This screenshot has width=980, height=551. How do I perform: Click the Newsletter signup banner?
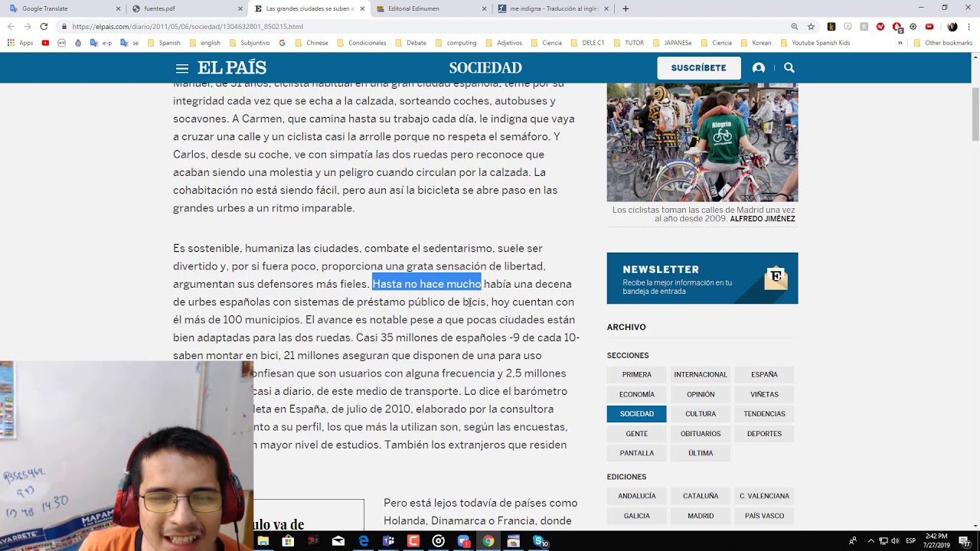(x=702, y=279)
